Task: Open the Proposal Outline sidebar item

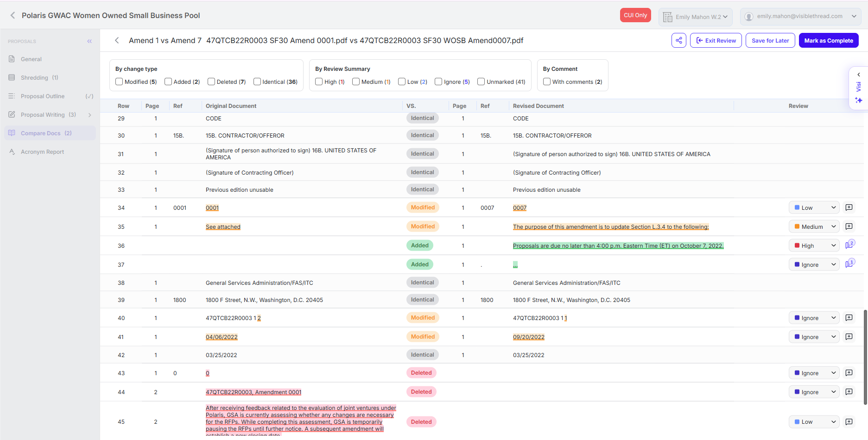Action: pyautogui.click(x=50, y=96)
